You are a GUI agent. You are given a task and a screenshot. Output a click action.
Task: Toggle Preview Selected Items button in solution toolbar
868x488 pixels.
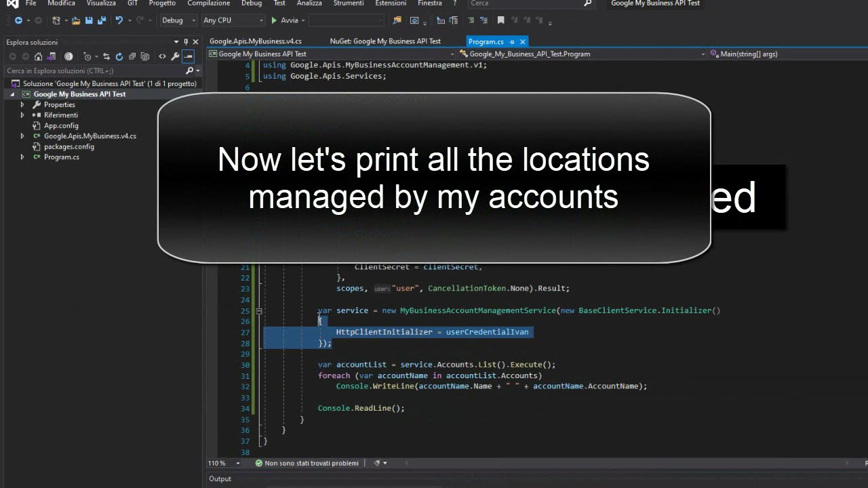188,56
